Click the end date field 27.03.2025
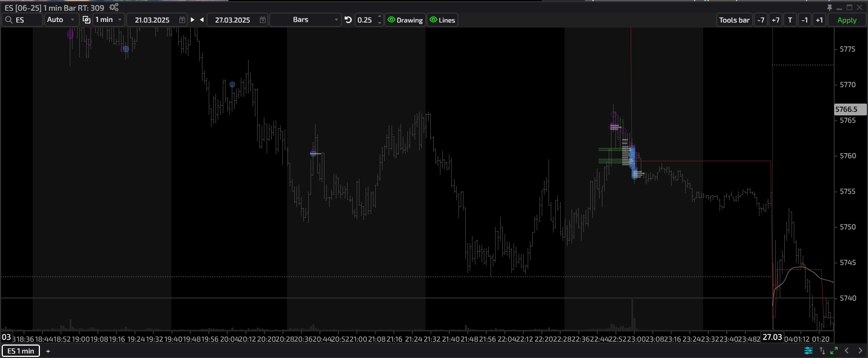Screen dimensions: 868x358 coord(237,20)
